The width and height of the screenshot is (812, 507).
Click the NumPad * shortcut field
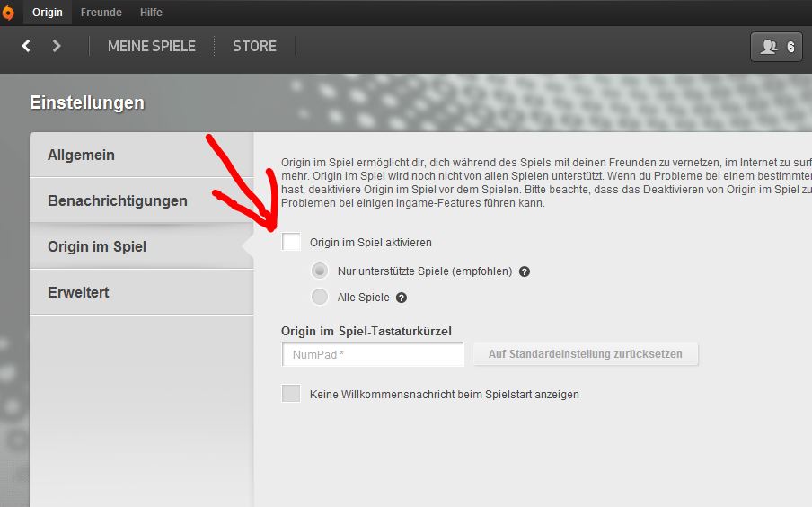click(373, 354)
